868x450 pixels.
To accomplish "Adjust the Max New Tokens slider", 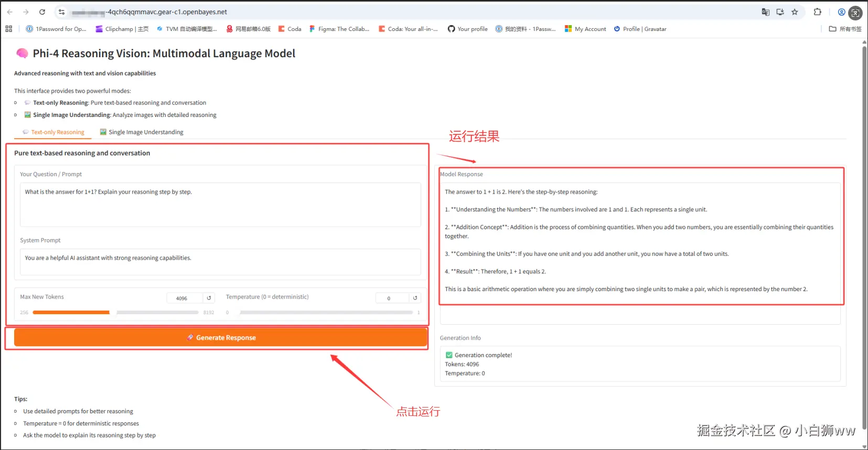I will [115, 313].
